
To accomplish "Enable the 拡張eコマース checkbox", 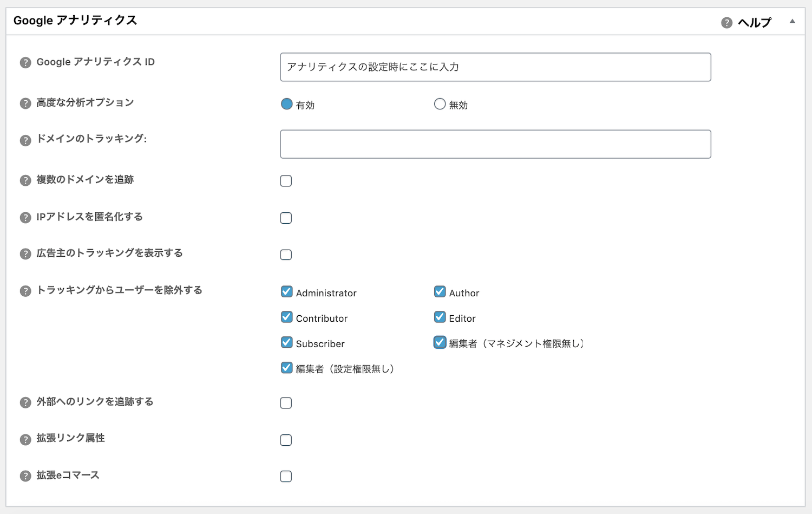I will 286,477.
